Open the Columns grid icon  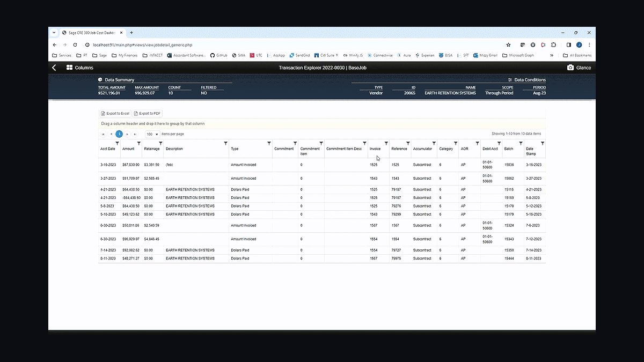(70, 68)
